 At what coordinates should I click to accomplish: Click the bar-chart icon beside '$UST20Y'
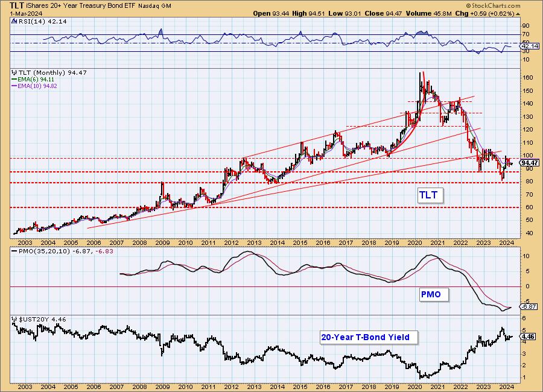14,319
